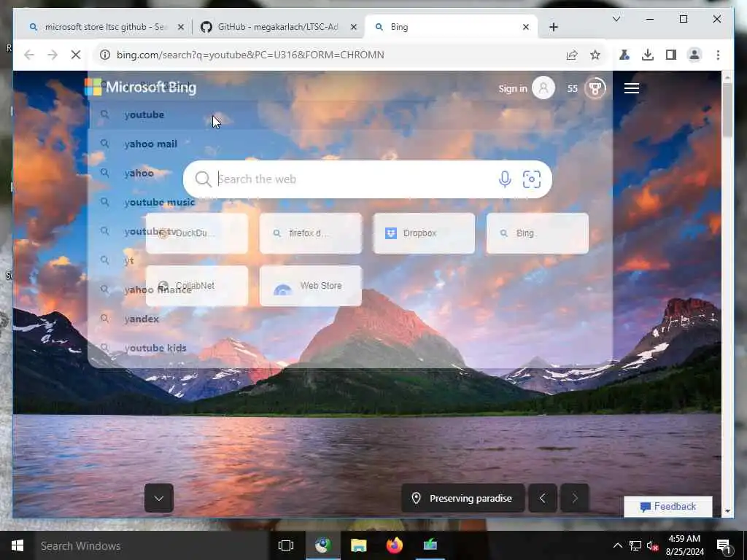747x560 pixels.
Task: Open the tab search chevron
Action: pyautogui.click(x=616, y=19)
